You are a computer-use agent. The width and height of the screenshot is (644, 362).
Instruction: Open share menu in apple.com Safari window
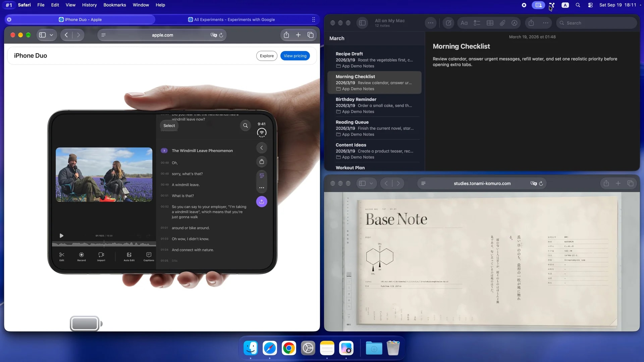[286, 35]
